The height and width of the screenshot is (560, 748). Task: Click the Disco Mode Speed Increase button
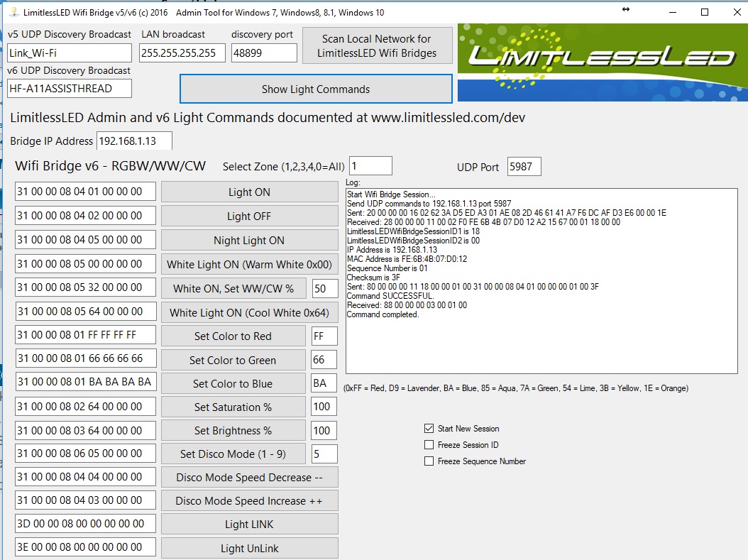249,501
